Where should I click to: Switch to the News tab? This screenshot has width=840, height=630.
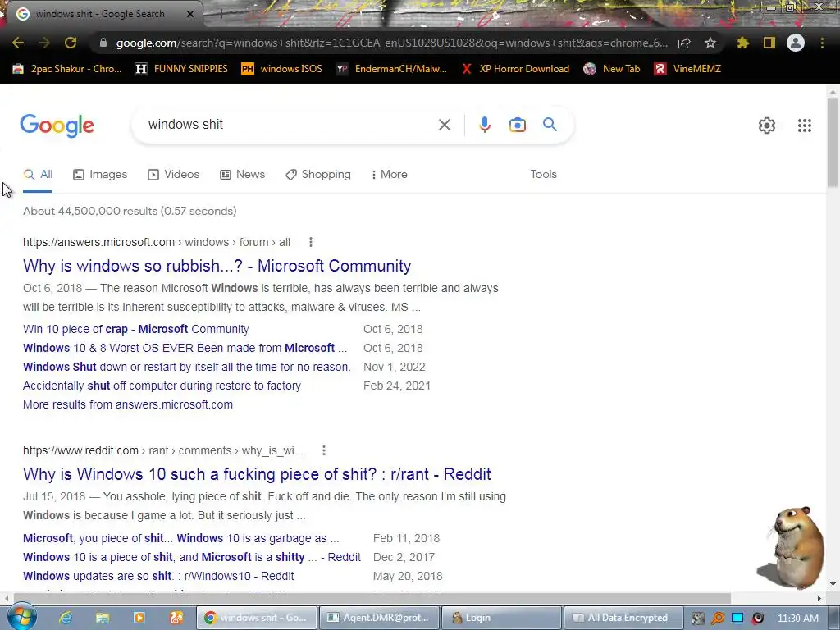point(243,175)
